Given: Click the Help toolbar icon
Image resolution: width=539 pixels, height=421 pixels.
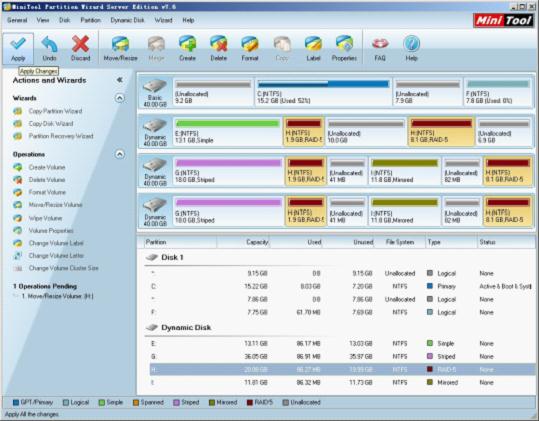Looking at the screenshot, I should [411, 44].
